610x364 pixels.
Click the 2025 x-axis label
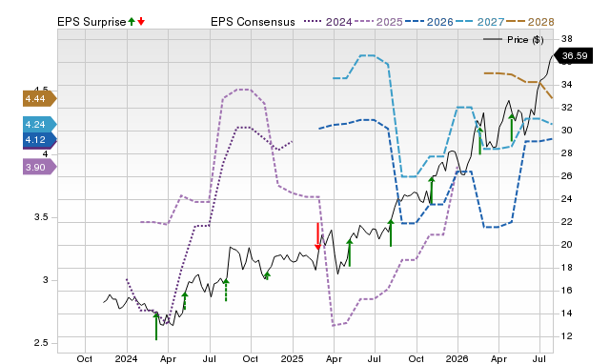tap(292, 358)
